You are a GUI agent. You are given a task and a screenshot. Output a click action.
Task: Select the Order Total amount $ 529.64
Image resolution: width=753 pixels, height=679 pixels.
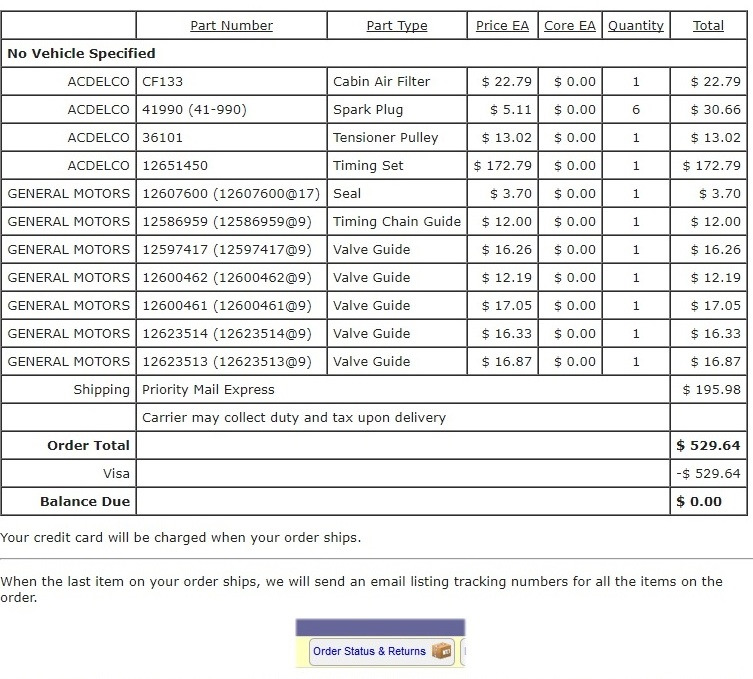708,446
